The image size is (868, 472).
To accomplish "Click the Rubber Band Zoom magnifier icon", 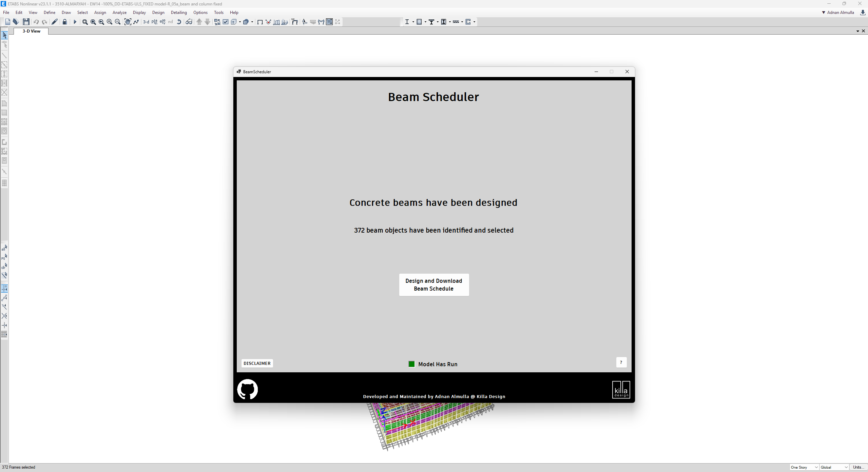I will click(85, 22).
